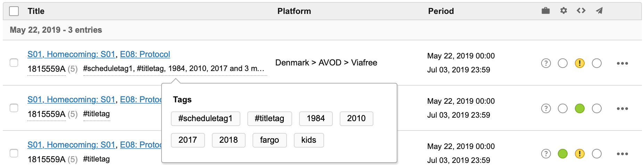Click the briefcase icon in header
The image size is (644, 165).
(x=546, y=11)
